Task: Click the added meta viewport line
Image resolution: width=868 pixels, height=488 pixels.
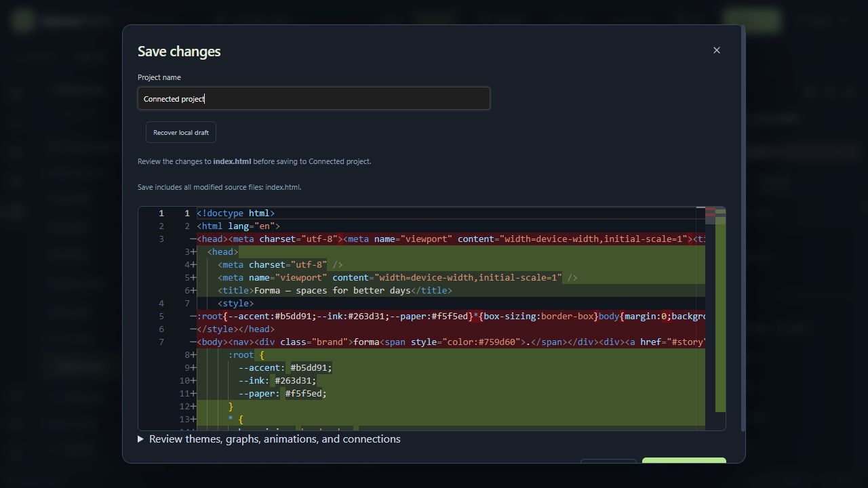Action: [451, 278]
